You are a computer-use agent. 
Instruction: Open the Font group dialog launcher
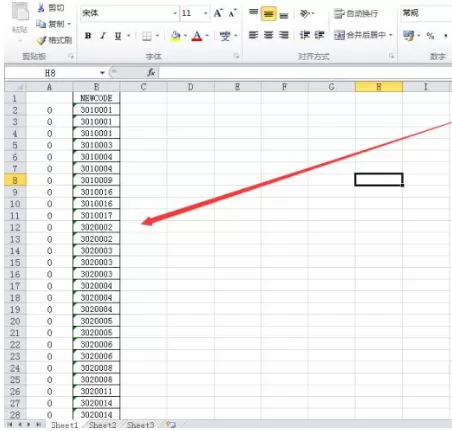(236, 57)
